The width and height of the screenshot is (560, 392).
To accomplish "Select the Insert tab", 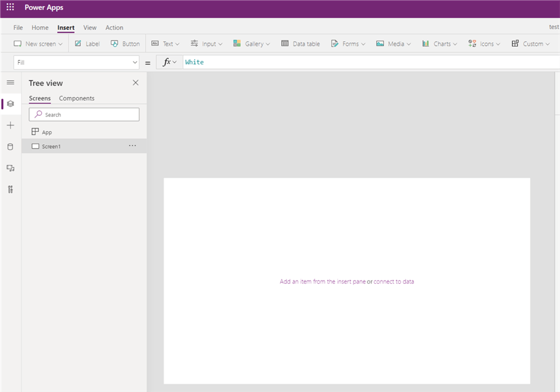I will [x=66, y=27].
